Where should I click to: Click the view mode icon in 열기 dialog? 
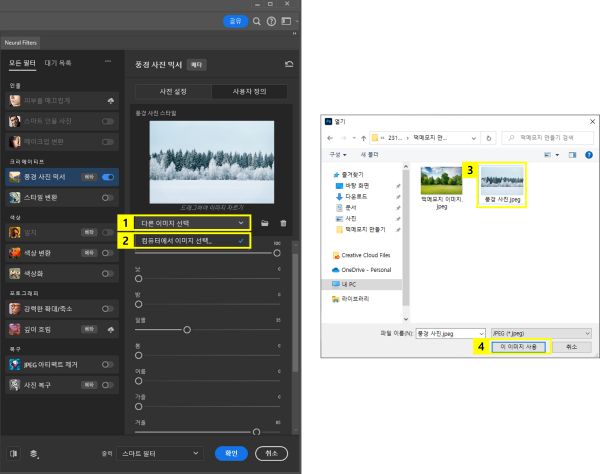[x=548, y=155]
